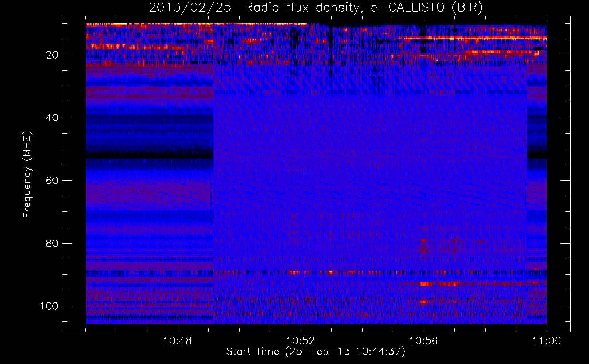Click the 80 frequency tick label
Image resolution: width=589 pixels, height=364 pixels.
[52, 243]
